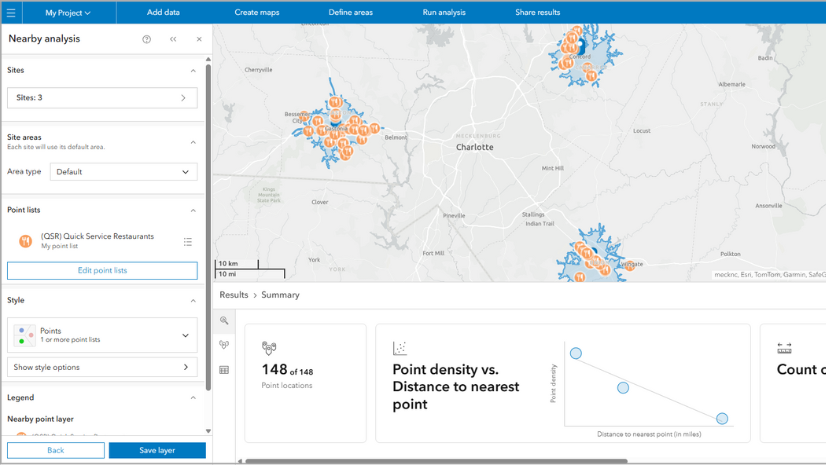826x465 pixels.
Task: Open the results map pins view icon
Action: click(x=224, y=345)
